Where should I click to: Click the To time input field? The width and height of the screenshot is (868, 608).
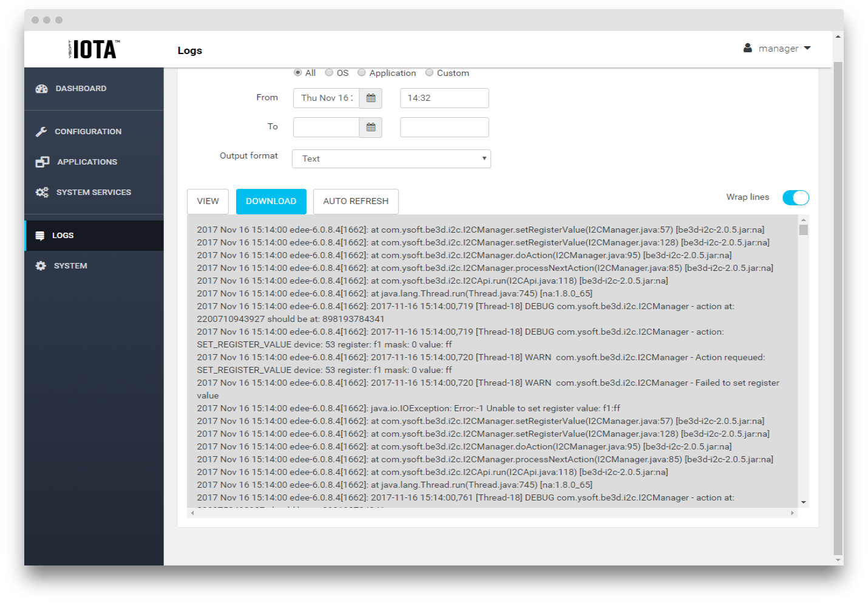(444, 128)
